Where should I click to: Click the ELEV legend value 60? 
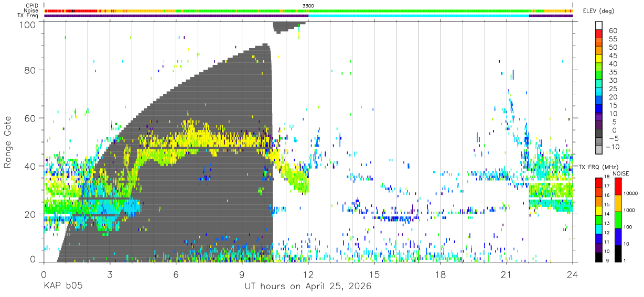tap(613, 31)
